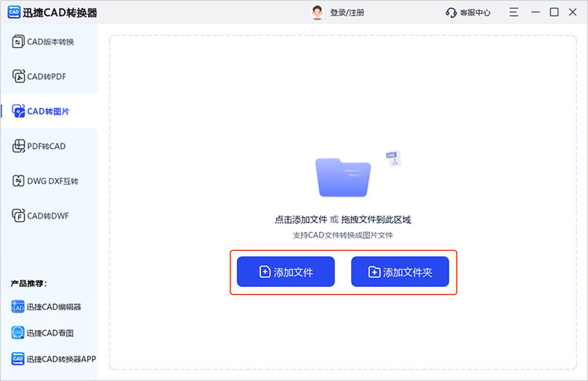The width and height of the screenshot is (588, 381).
Task: Select CAD转图片 tab label
Action: [x=48, y=111]
